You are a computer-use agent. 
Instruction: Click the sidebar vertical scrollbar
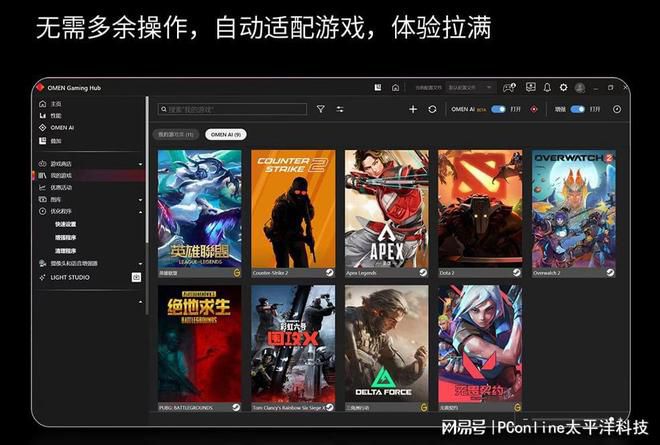pyautogui.click(x=147, y=170)
